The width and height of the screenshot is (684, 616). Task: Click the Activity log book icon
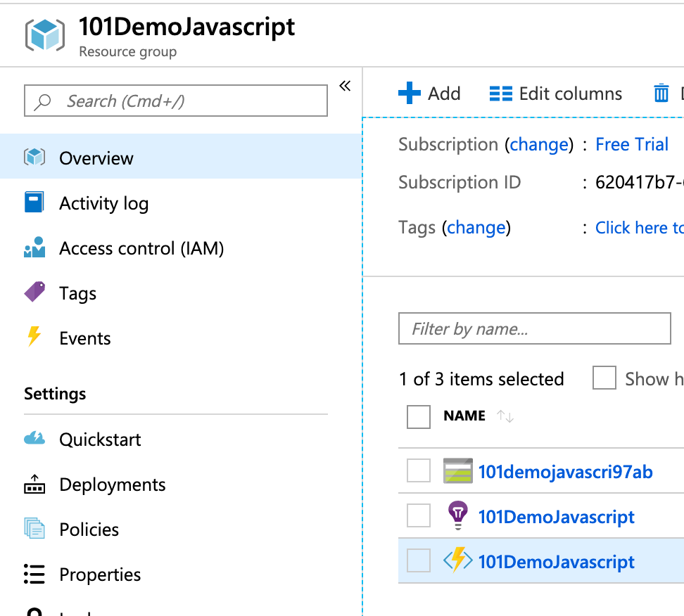coord(34,202)
